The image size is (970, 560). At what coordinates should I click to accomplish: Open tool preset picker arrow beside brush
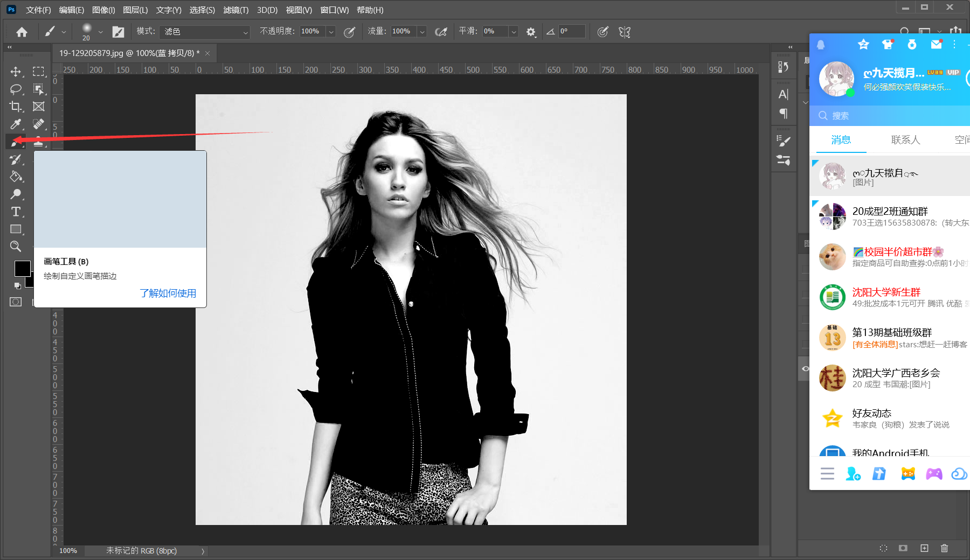(x=64, y=32)
